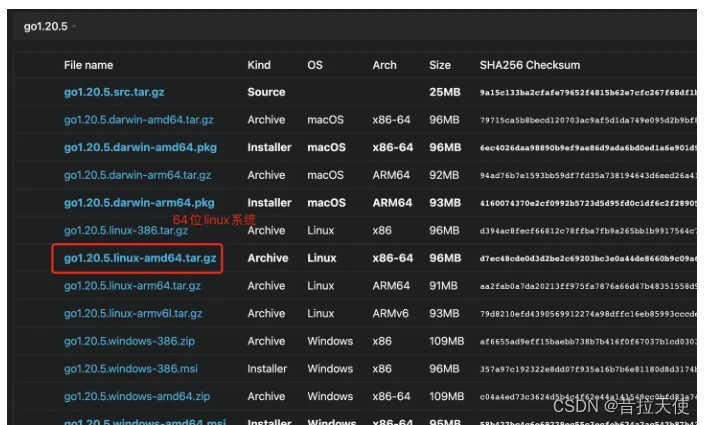
Task: Click macOS cell in darwin-amd64.pkg row
Action: [326, 148]
